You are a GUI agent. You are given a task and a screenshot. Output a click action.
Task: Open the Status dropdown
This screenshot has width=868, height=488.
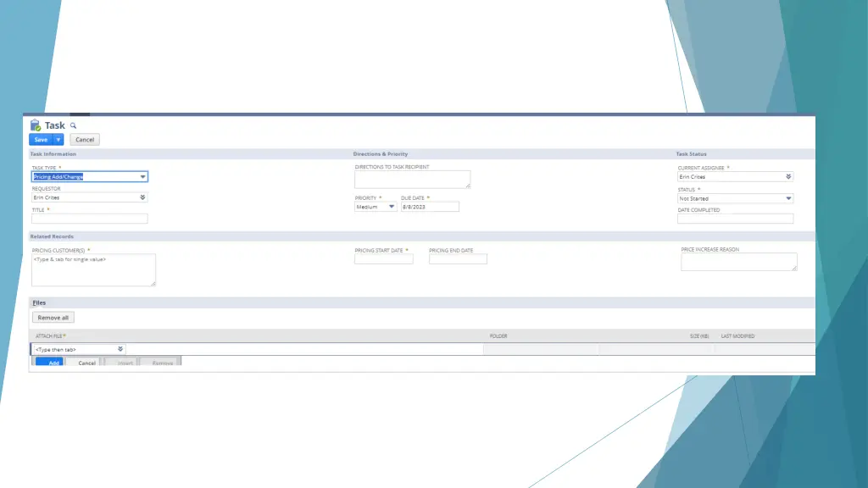(x=788, y=199)
